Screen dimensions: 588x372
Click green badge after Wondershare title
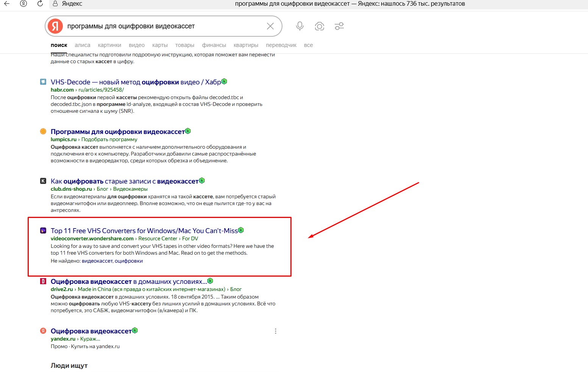click(x=241, y=230)
